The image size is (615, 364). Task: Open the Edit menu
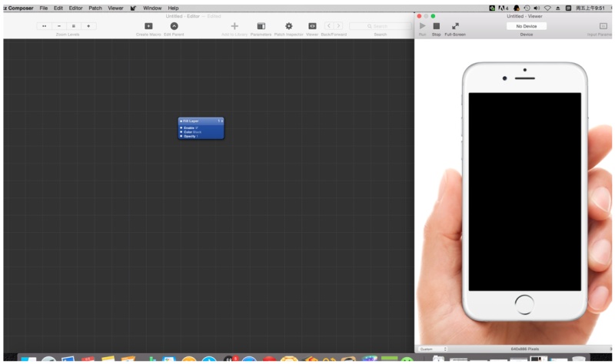point(58,8)
